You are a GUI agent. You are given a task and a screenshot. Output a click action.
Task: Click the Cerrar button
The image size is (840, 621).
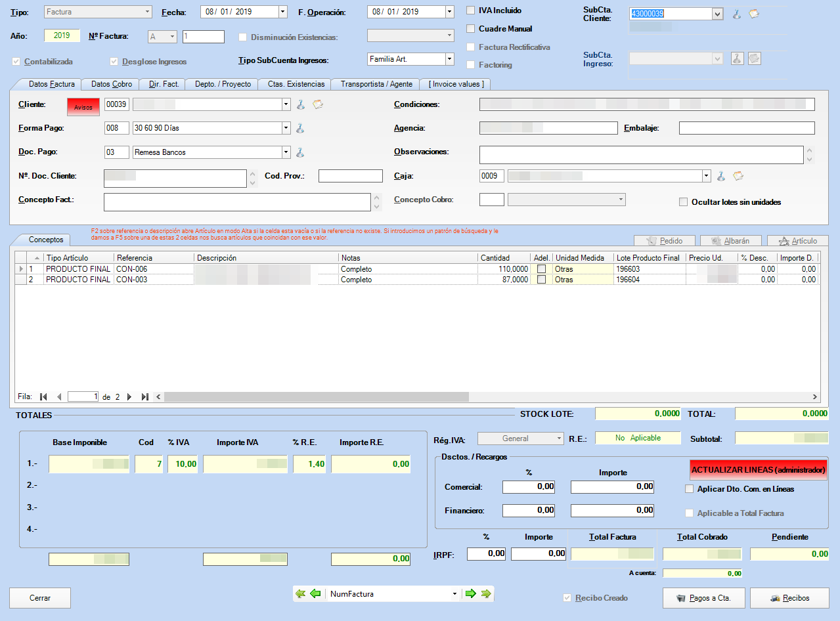coord(40,598)
